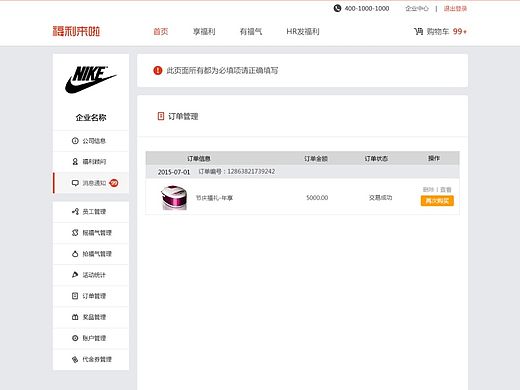Click the phone icon beside 400-1000-1000

(337, 8)
